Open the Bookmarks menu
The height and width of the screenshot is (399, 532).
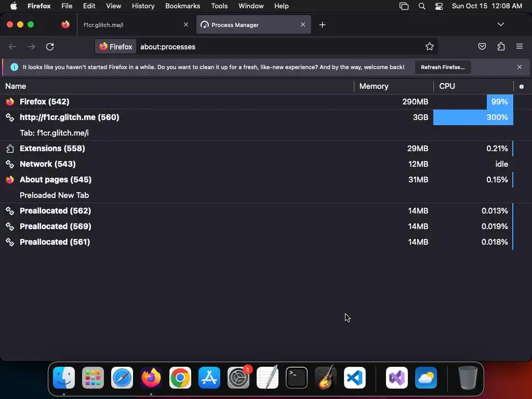tap(183, 6)
